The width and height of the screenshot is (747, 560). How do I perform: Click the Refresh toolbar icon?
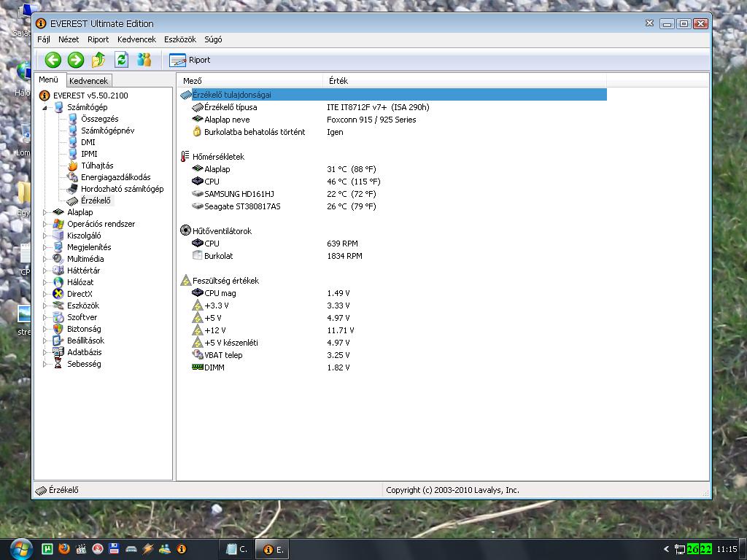coord(121,60)
